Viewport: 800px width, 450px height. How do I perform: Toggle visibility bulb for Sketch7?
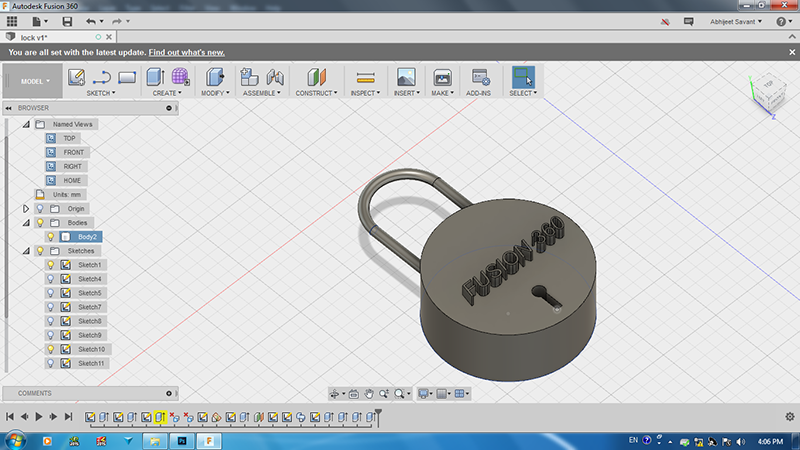click(x=51, y=307)
